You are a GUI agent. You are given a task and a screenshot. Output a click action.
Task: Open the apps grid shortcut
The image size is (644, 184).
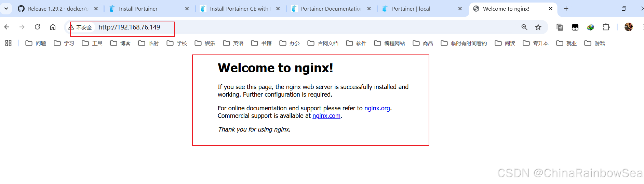[x=9, y=43]
